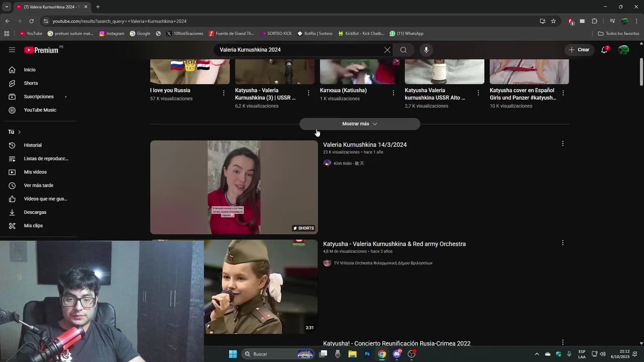Open the notifications bell
The image size is (644, 362).
pos(604,50)
